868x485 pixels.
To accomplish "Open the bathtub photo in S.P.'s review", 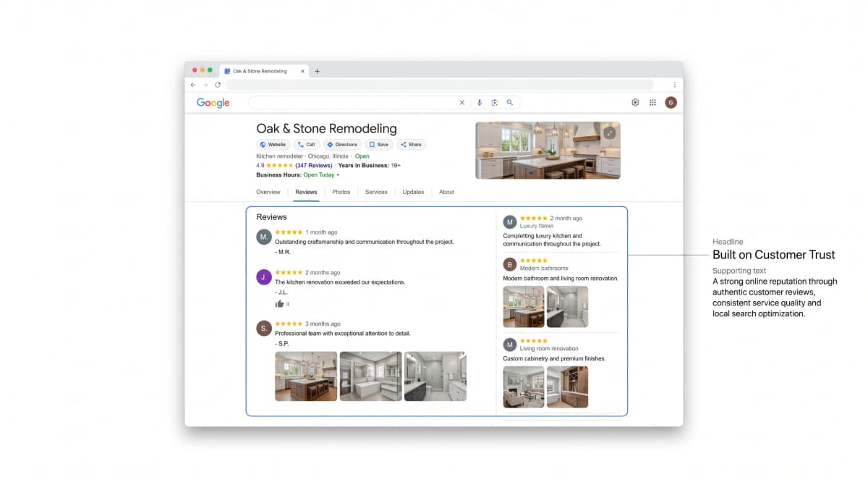I will coord(370,376).
